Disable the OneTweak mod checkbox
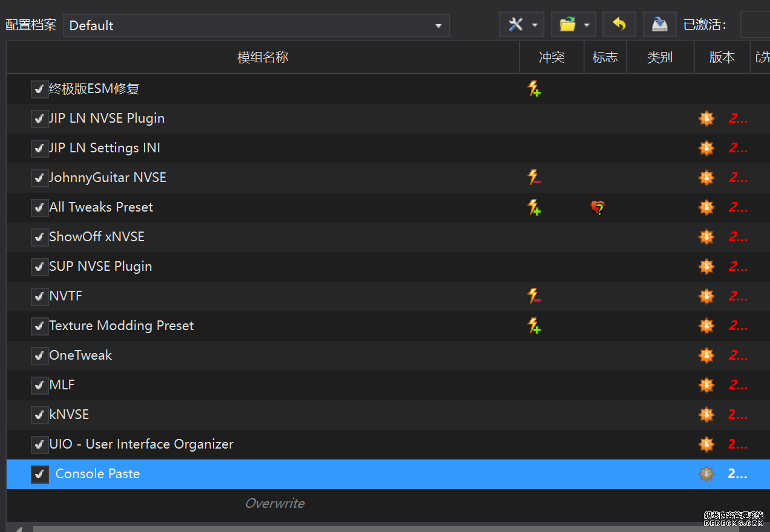Screen dimensions: 770x532 point(39,355)
